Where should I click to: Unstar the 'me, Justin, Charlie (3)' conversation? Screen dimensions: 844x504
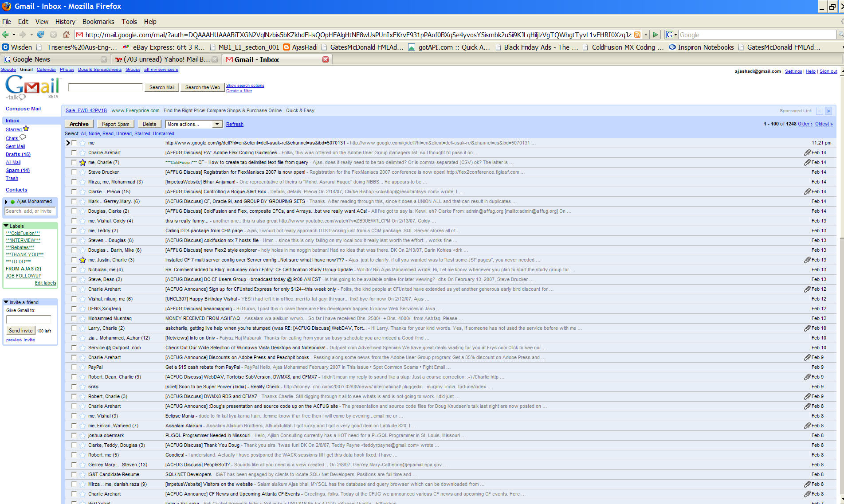tap(82, 260)
